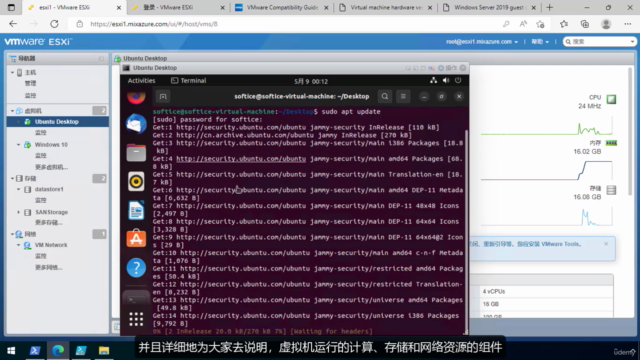Select datastore1 in navigator

click(49, 189)
